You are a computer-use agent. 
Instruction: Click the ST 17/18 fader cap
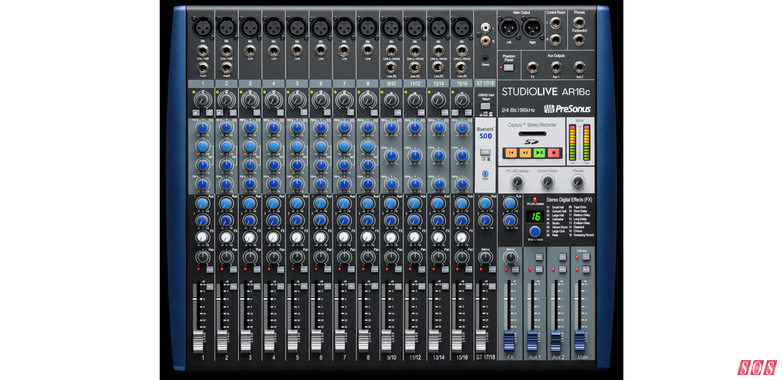[482, 341]
